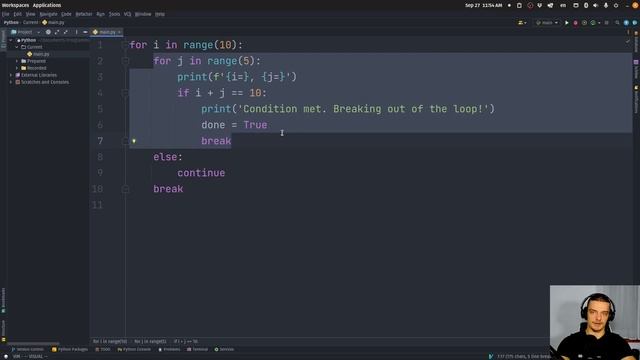The image size is (640, 360).
Task: Open the Services tool window
Action: coord(224,349)
